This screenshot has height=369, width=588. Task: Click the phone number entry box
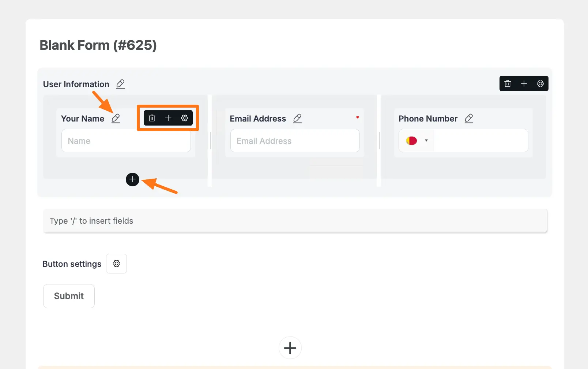pyautogui.click(x=480, y=141)
